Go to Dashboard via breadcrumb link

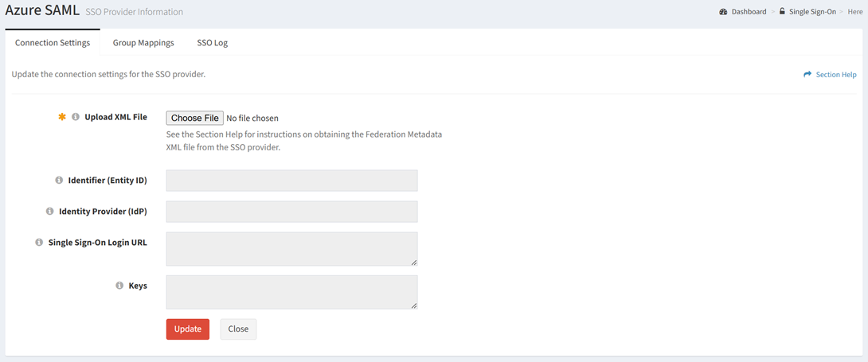(749, 12)
